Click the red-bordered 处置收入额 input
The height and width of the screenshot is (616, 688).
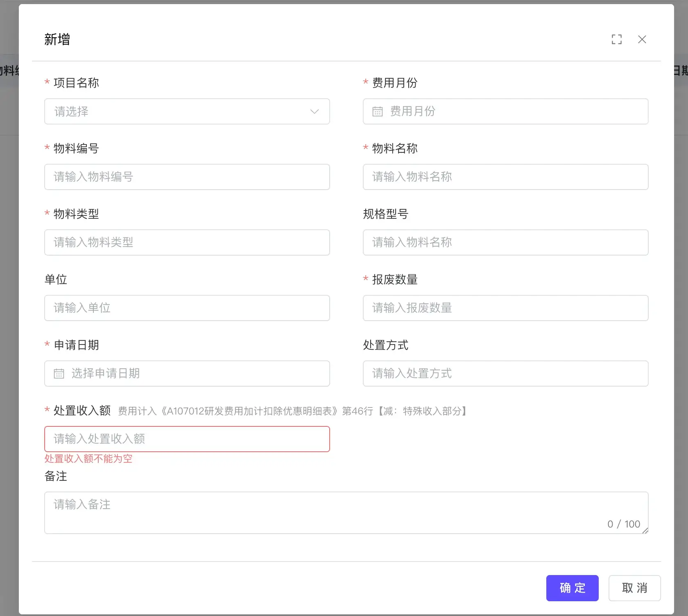pos(187,439)
